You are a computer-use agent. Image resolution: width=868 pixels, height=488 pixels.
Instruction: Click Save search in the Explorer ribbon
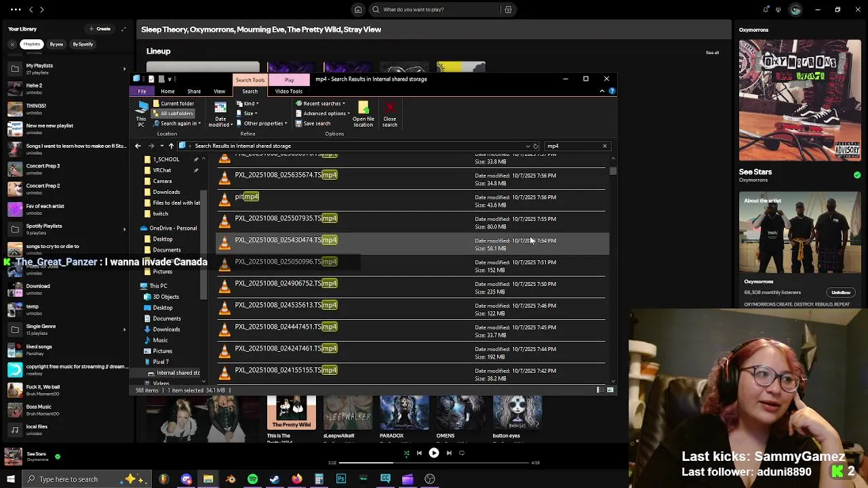313,123
